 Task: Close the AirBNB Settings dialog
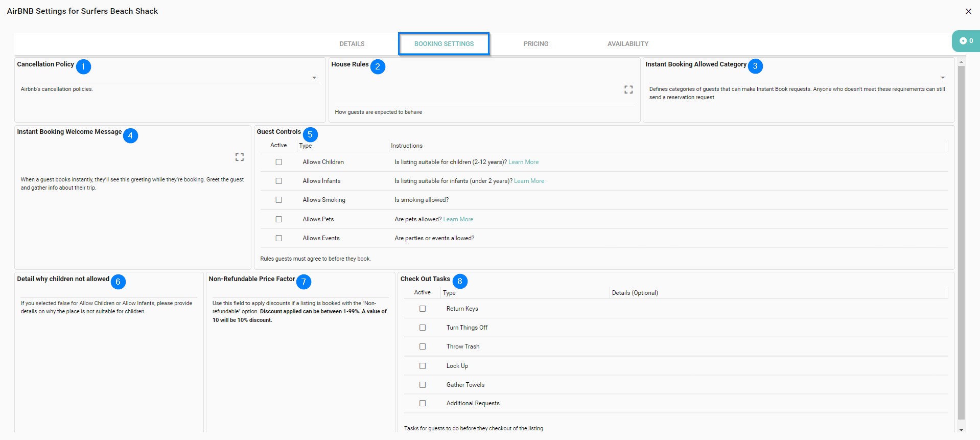pos(968,11)
